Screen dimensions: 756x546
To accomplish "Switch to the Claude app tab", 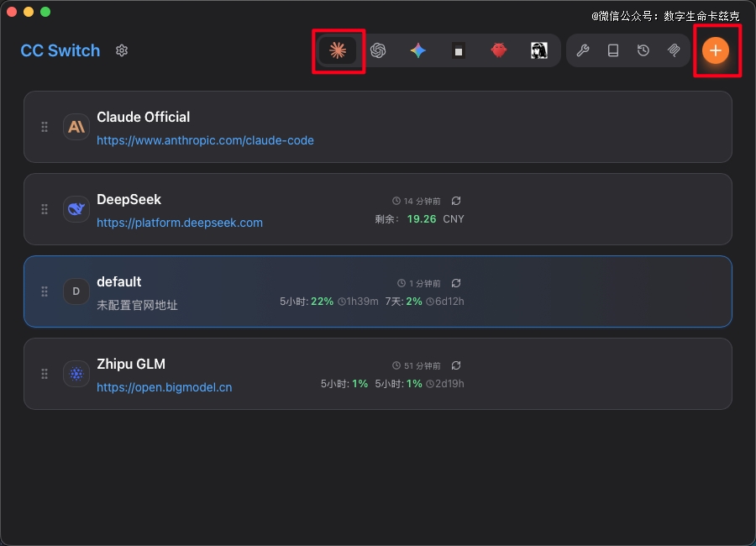I will pyautogui.click(x=338, y=50).
